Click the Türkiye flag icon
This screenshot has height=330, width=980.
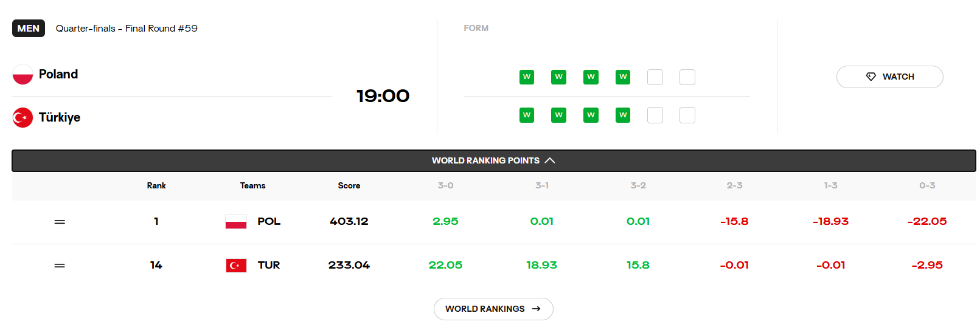pyautogui.click(x=23, y=117)
